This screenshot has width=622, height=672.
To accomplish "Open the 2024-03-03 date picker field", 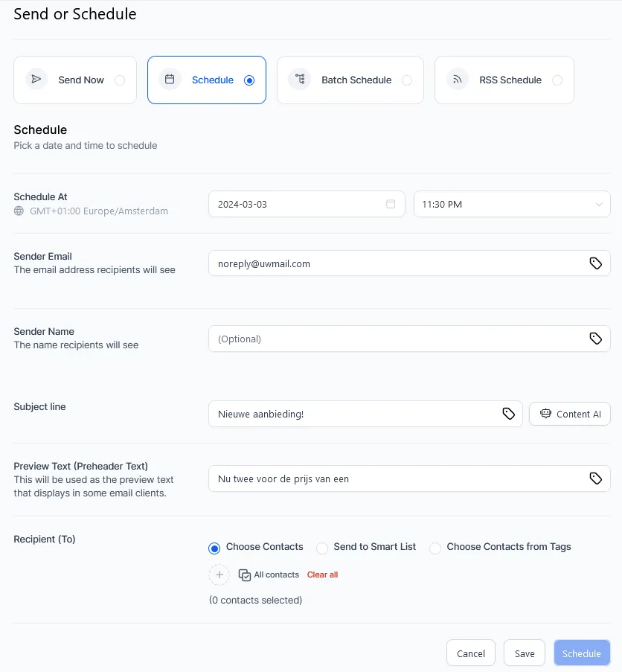I will click(307, 204).
